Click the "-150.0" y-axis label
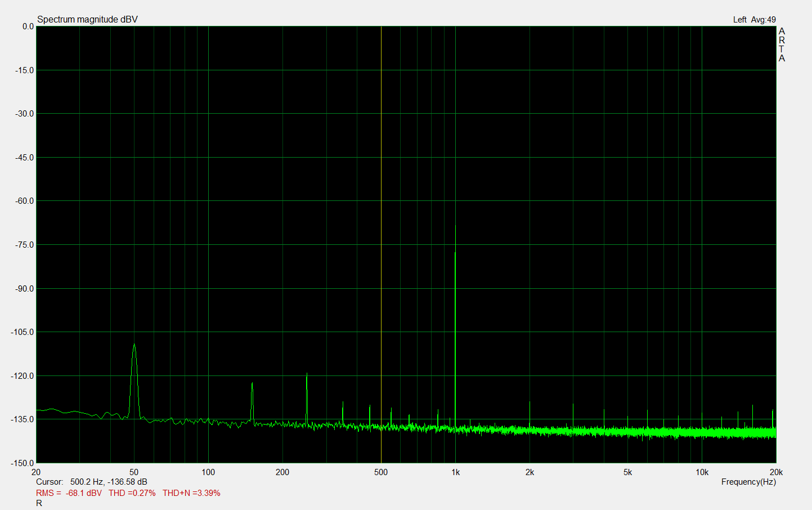Viewport: 812px width, 510px height. tap(23, 463)
